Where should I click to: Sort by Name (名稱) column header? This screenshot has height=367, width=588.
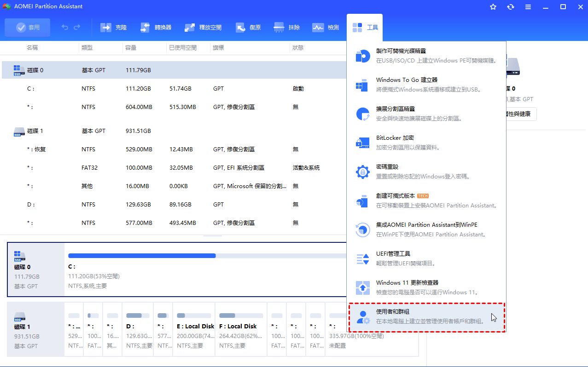point(32,48)
